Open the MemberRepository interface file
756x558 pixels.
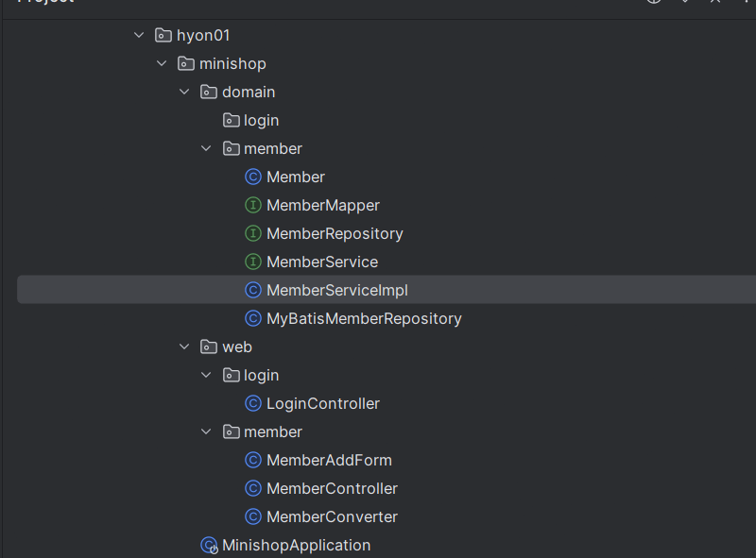(x=335, y=234)
